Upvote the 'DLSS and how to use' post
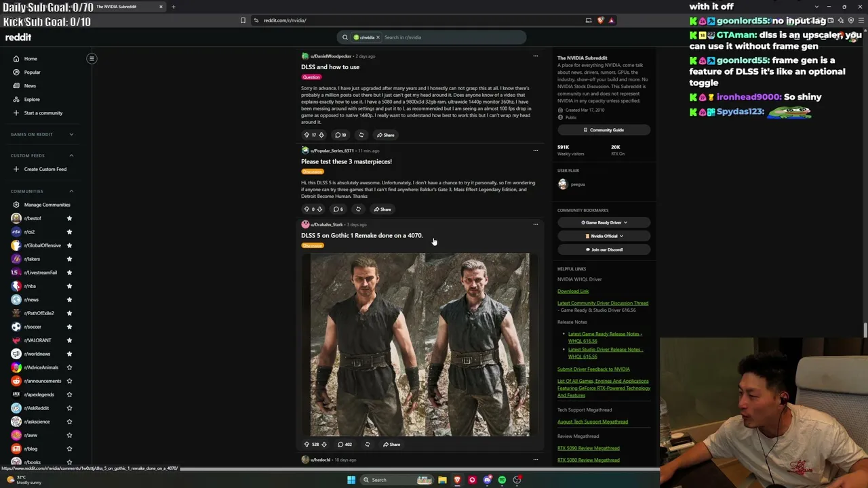Screen dimensions: 868x488 pos(307,135)
